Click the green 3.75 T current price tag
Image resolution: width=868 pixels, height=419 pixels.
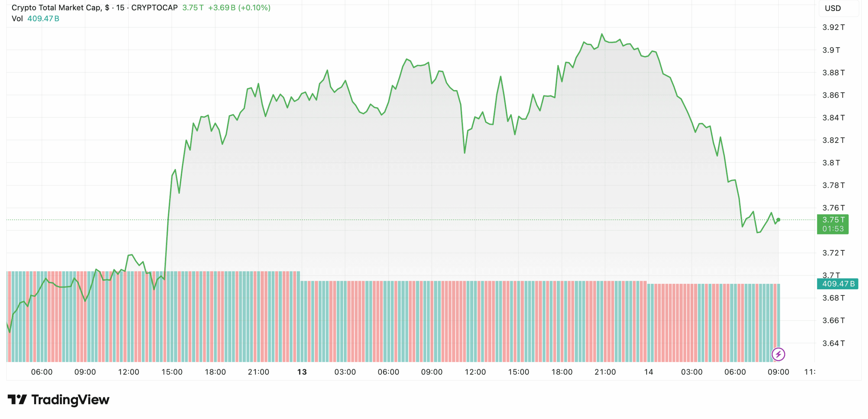tap(832, 224)
